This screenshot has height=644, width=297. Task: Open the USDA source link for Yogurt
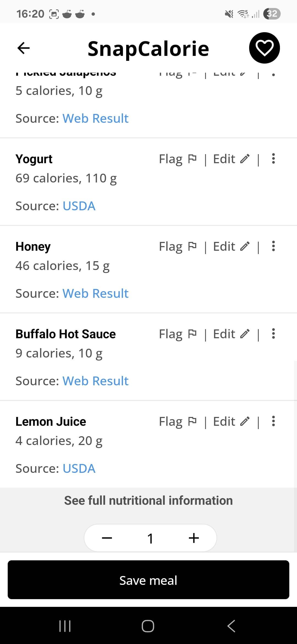click(79, 206)
